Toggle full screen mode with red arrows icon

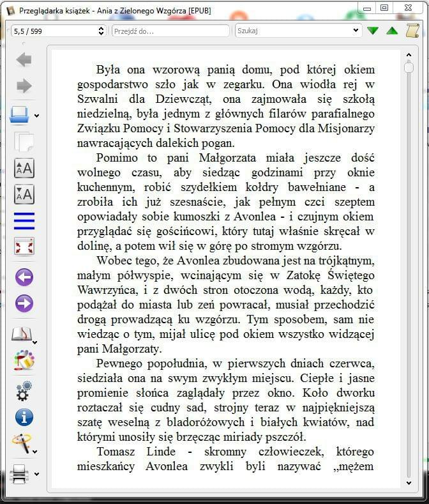(24, 247)
